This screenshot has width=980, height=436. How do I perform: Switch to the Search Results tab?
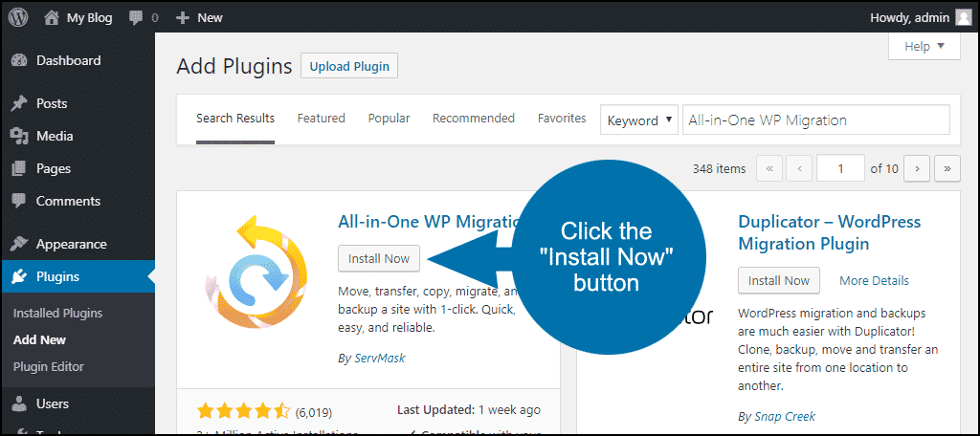pos(235,118)
